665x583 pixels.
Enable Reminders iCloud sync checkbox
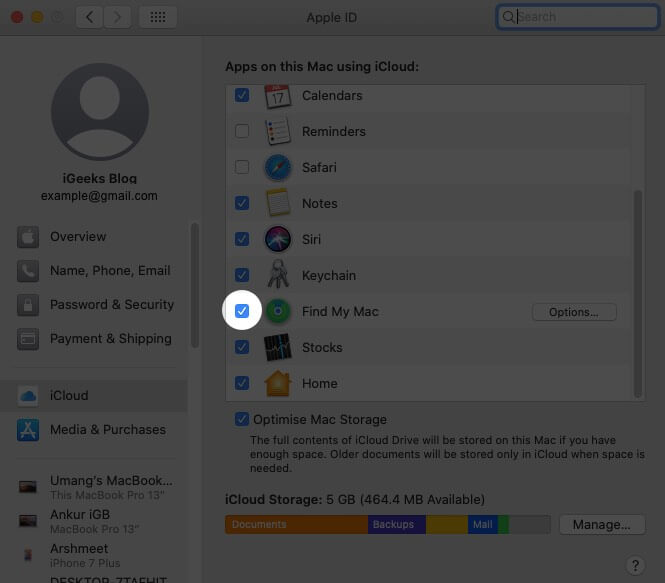tap(242, 131)
